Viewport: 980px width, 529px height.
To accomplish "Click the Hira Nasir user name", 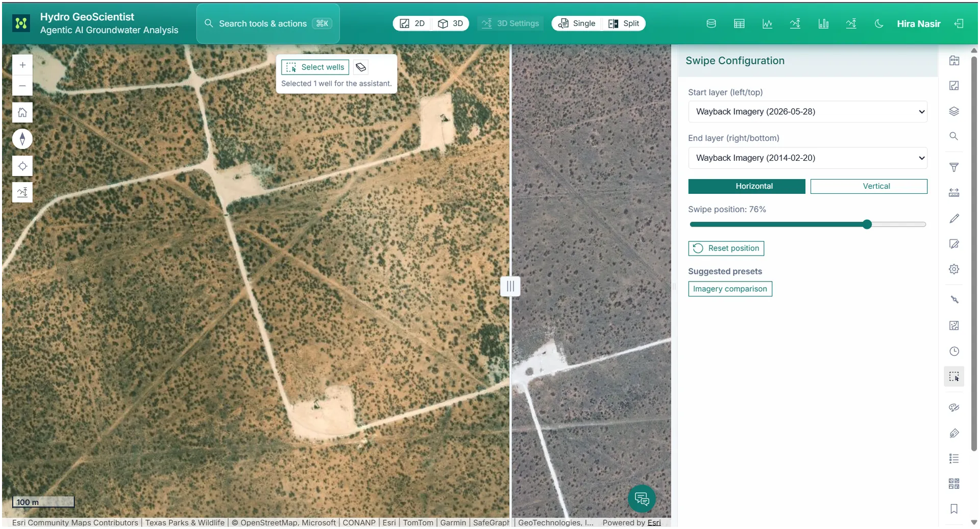I will click(918, 23).
